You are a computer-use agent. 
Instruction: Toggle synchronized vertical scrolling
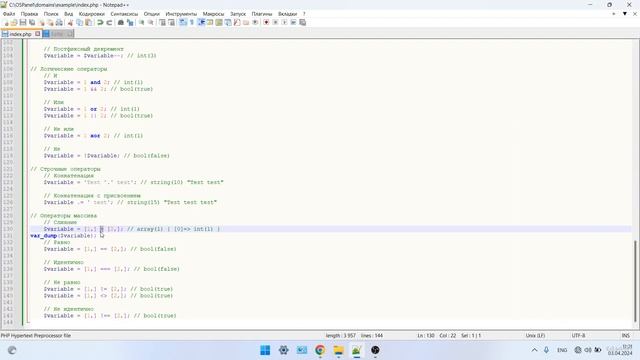162,22
